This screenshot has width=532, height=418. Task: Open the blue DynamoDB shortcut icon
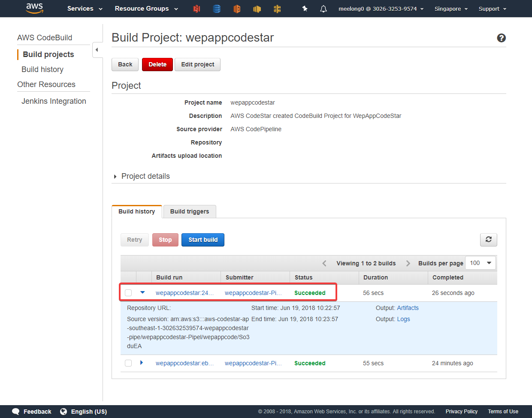(x=217, y=9)
